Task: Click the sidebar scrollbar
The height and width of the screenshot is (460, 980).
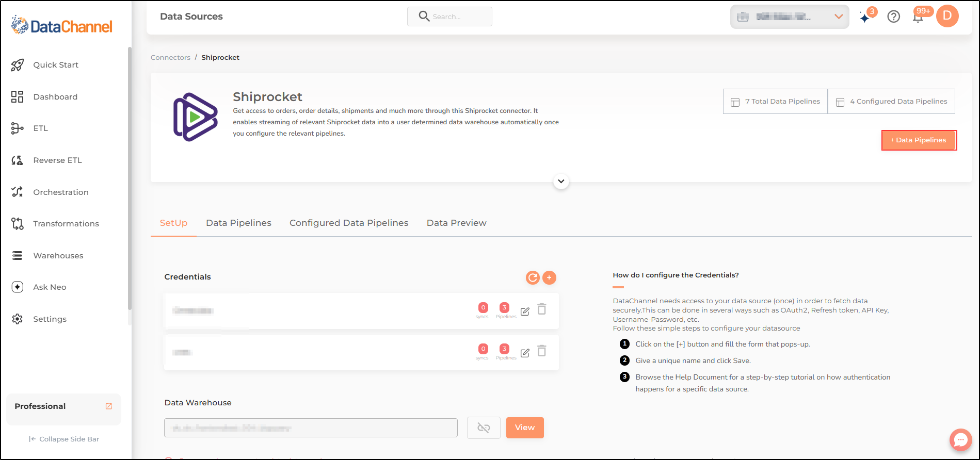Action: pyautogui.click(x=130, y=178)
